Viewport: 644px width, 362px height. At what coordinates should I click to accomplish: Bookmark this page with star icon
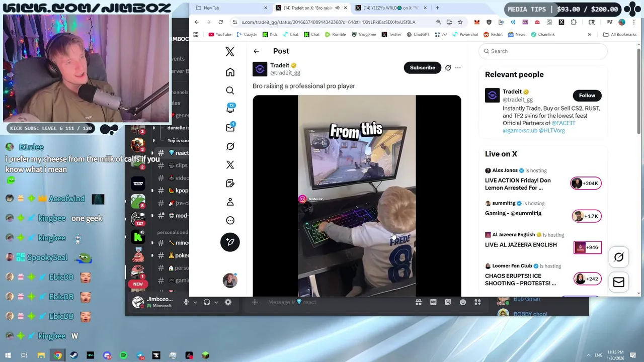pos(460,22)
